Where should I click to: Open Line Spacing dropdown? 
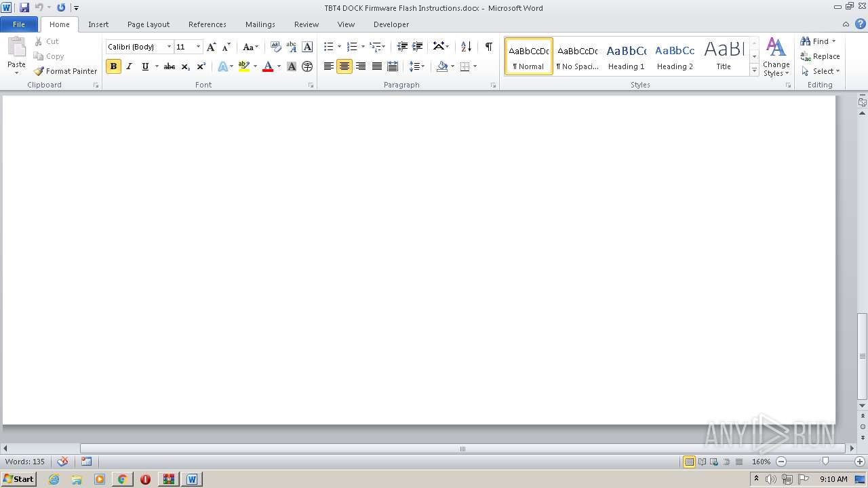click(x=417, y=66)
